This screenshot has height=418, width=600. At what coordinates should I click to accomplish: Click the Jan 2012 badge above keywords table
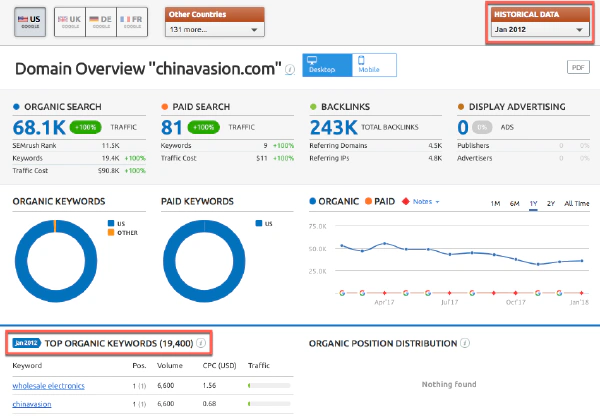pos(26,343)
